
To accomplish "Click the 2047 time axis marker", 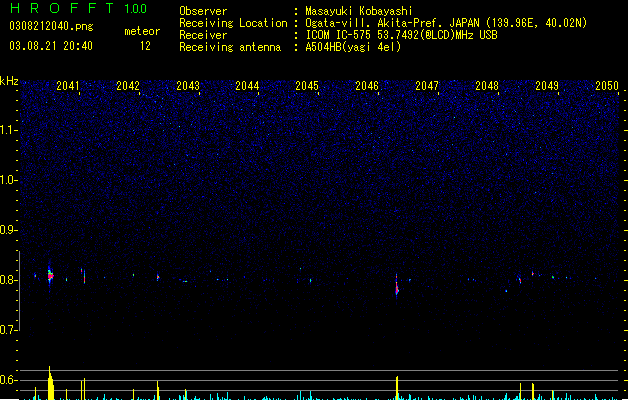I will pyautogui.click(x=427, y=86).
